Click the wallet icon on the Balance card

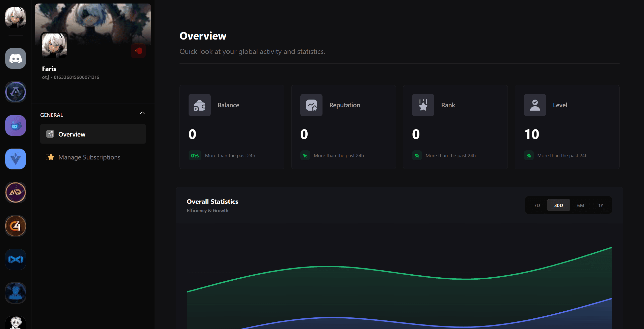point(199,105)
